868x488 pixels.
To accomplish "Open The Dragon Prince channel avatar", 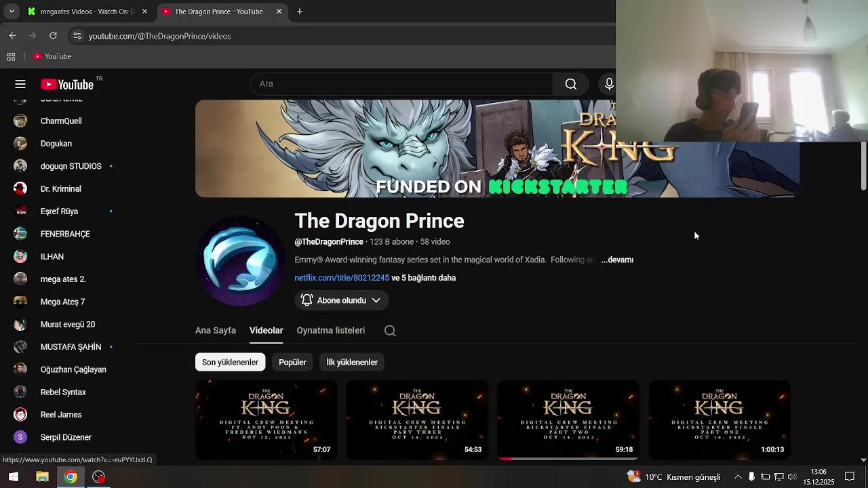I will [240, 262].
